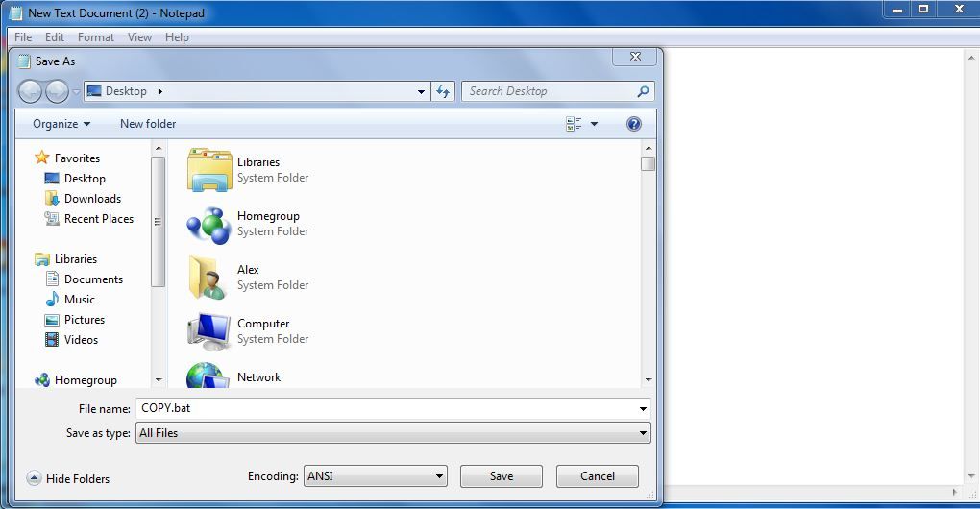Click the Notepad icon in Save As title
The width and height of the screenshot is (980, 509).
point(24,61)
